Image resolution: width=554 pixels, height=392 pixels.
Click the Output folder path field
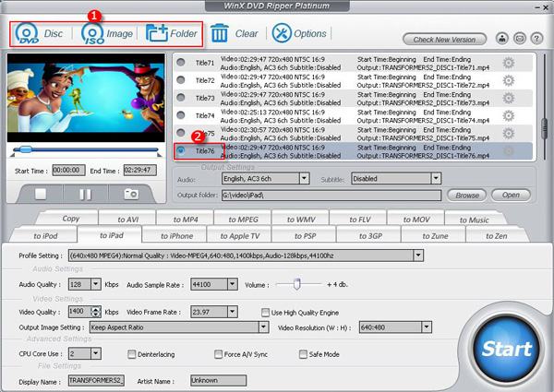(x=331, y=196)
